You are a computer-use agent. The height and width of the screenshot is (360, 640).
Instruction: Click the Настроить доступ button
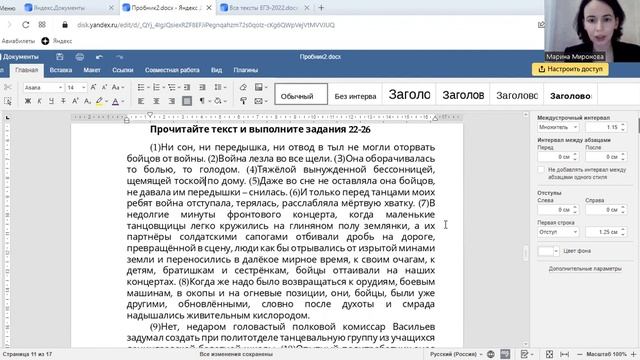click(570, 69)
